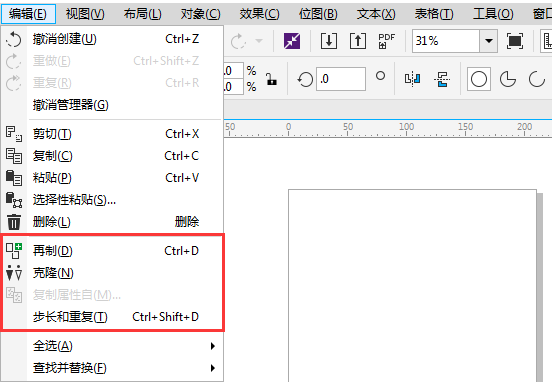The image size is (552, 382).
Task: Open the 编辑(E) menu
Action: (28, 14)
